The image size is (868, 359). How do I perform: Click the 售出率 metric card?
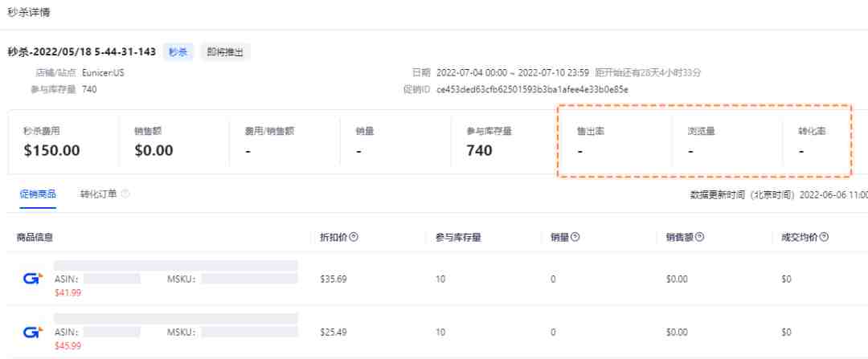[x=616, y=142]
